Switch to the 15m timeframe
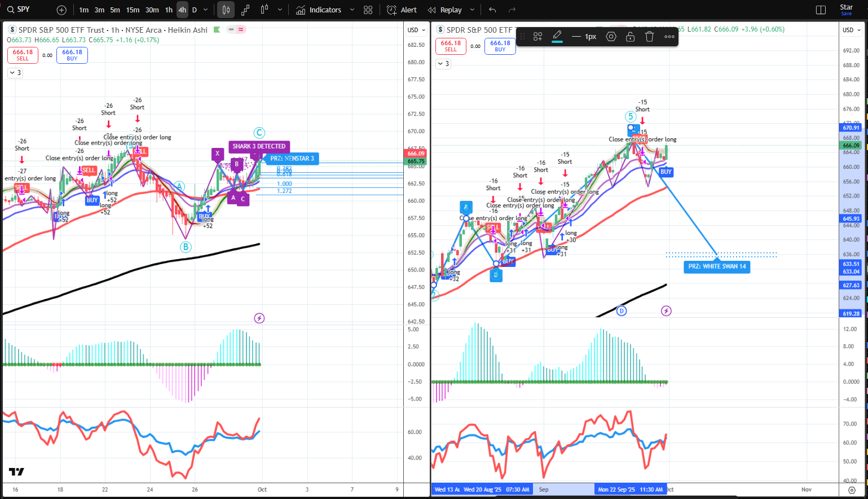 click(x=133, y=10)
